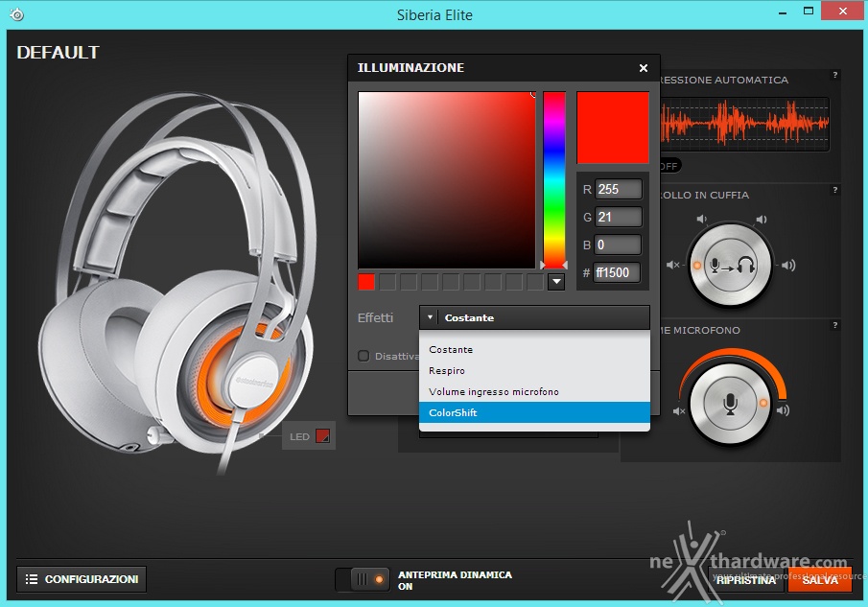Toggle automatic compression OFF switch
The width and height of the screenshot is (868, 607).
(x=669, y=166)
